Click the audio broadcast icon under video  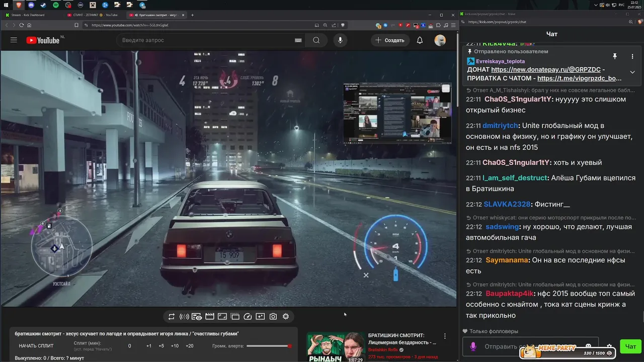tap(184, 317)
